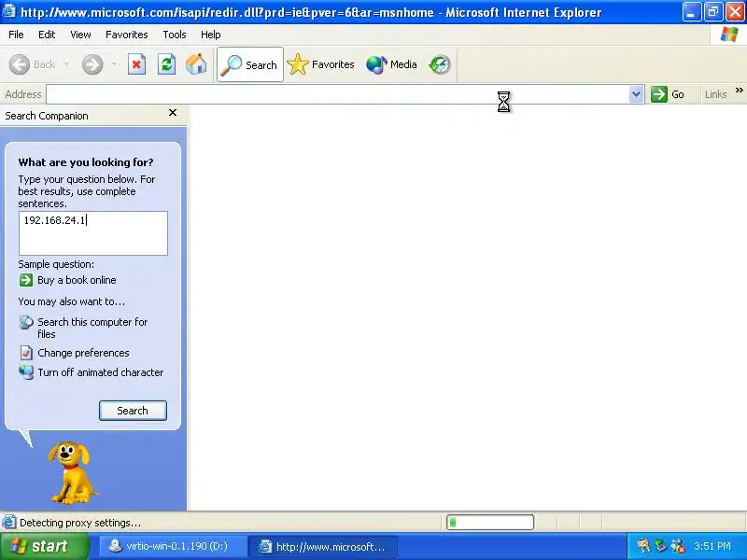Screen dimensions: 747x560
Task: Click in the search question text box
Action: point(92,233)
